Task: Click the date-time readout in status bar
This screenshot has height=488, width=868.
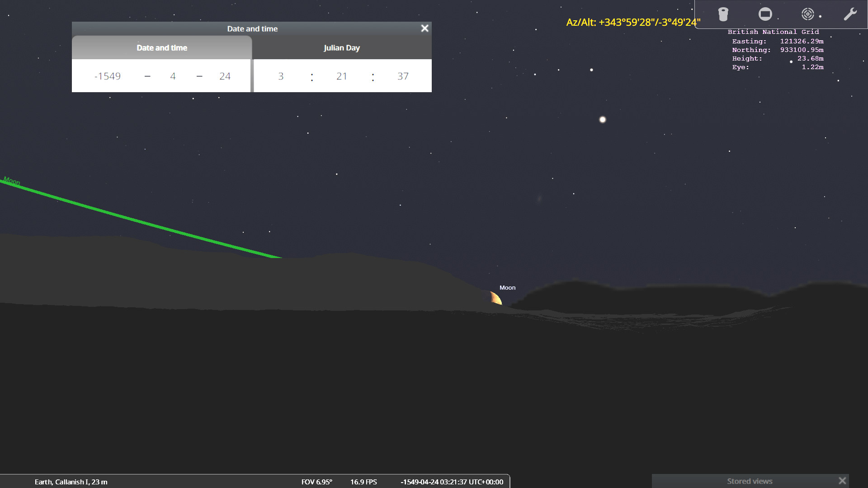Action: pos(452,482)
